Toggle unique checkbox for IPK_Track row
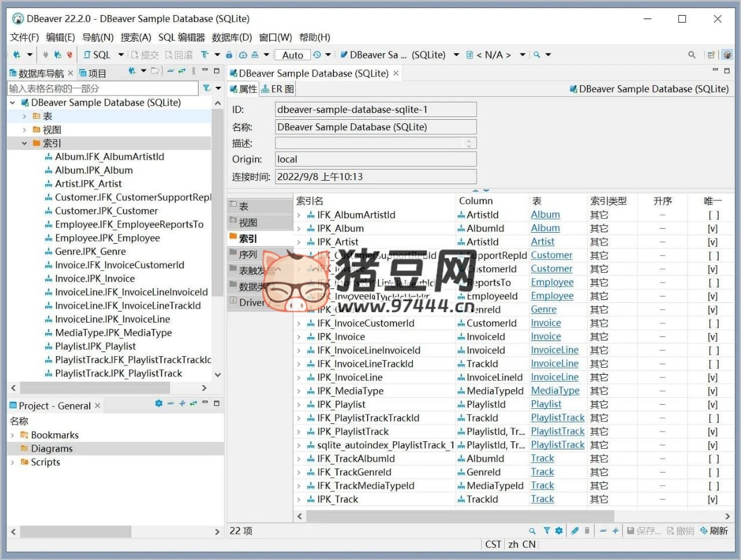 point(713,499)
